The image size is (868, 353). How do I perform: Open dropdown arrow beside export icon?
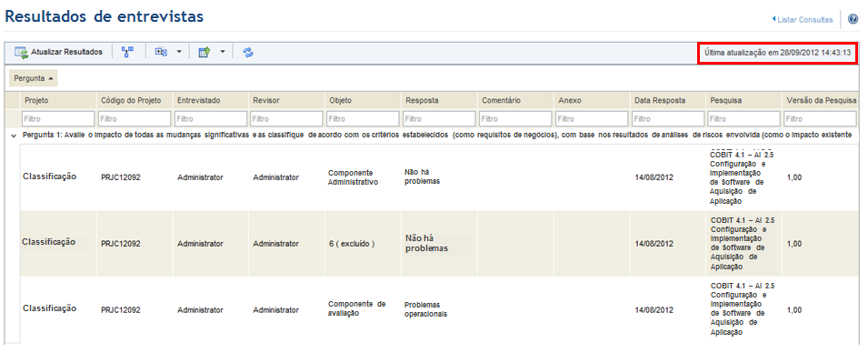(x=222, y=52)
